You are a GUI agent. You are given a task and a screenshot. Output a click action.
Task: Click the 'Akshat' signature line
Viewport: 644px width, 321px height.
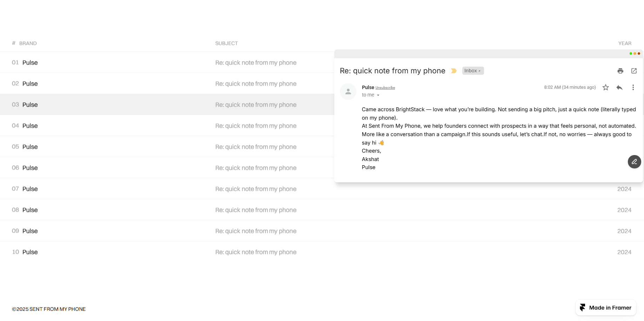click(x=370, y=159)
